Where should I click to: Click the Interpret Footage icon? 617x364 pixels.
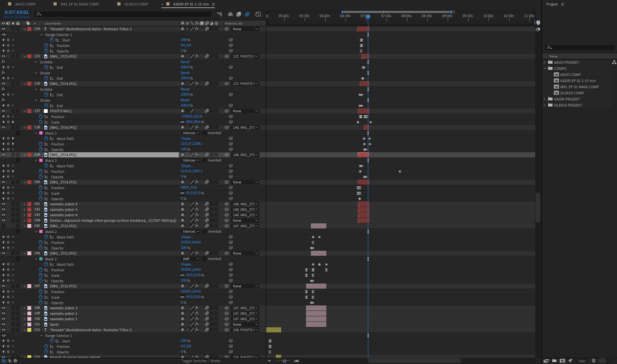[546, 361]
